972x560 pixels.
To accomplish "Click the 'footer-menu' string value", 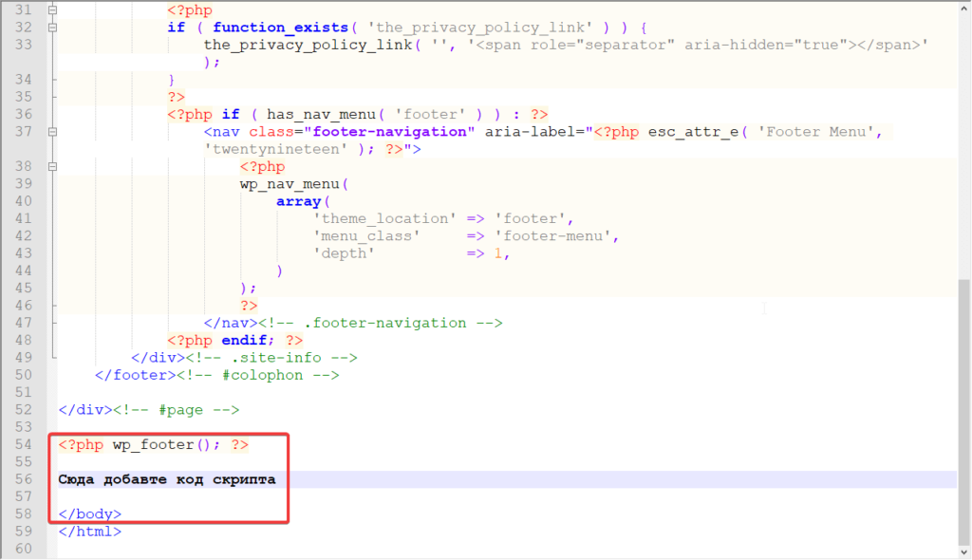I will 553,236.
